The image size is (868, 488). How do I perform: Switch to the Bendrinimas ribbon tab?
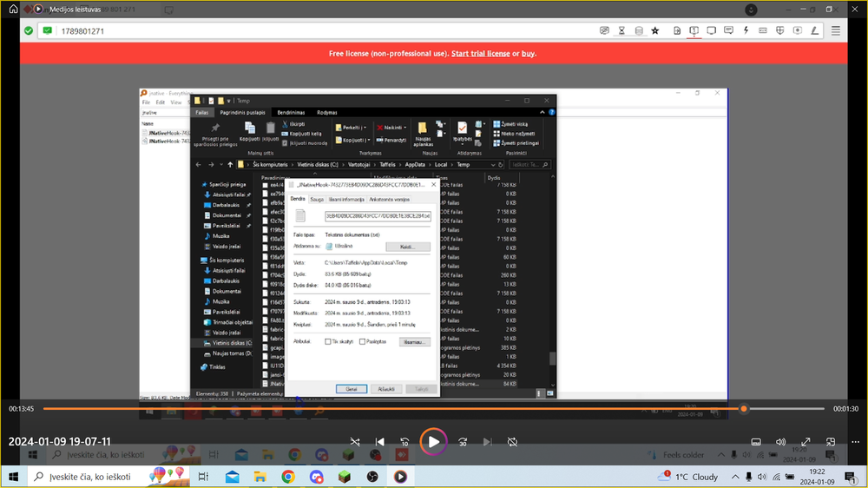pyautogui.click(x=291, y=112)
